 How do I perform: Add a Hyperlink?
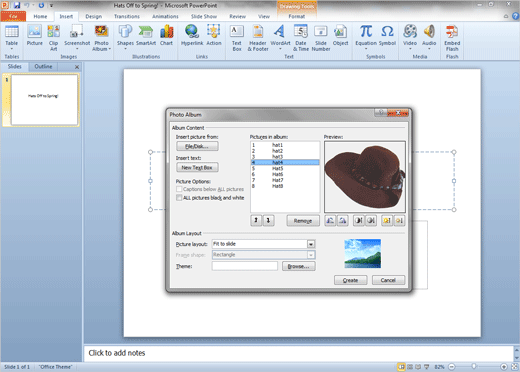(x=192, y=36)
